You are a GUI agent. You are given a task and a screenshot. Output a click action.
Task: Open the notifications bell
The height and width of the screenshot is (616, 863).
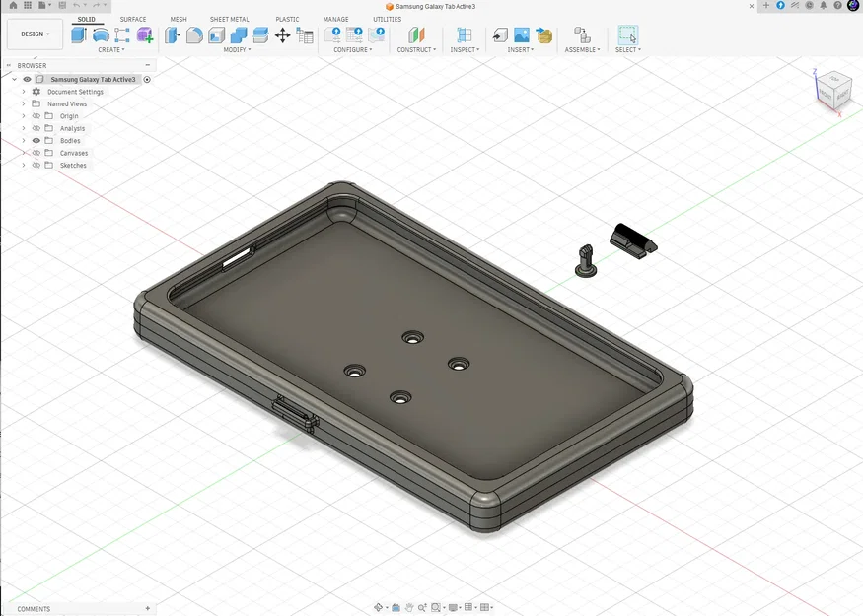click(x=824, y=6)
